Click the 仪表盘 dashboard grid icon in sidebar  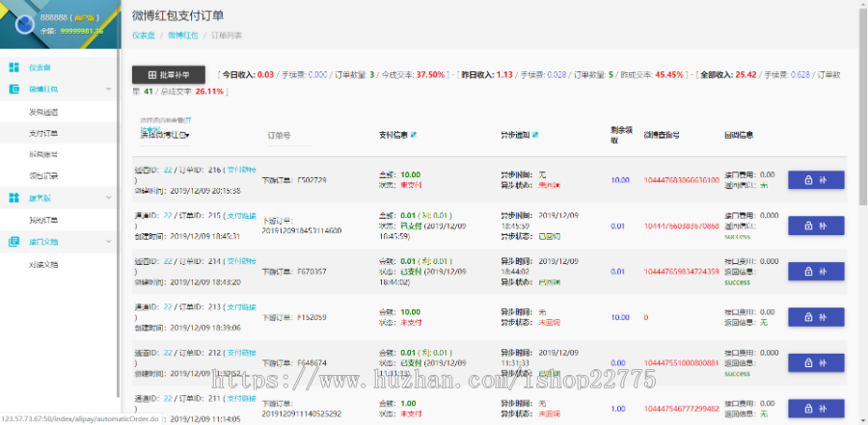click(x=14, y=67)
